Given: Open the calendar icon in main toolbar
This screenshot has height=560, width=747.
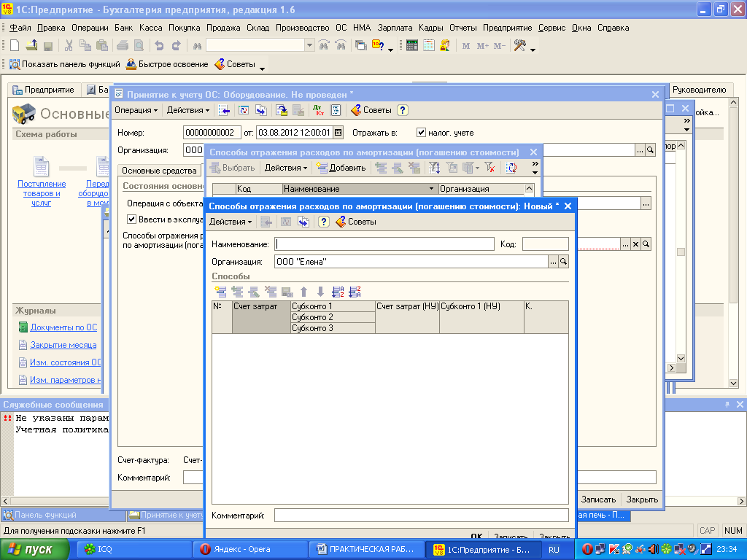Looking at the screenshot, I should click(x=429, y=46).
